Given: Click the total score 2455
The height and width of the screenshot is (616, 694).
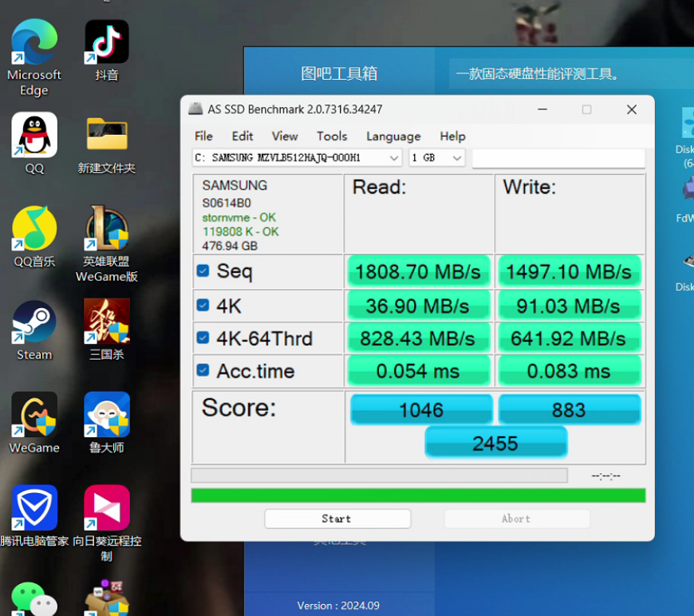Looking at the screenshot, I should pyautogui.click(x=495, y=443).
